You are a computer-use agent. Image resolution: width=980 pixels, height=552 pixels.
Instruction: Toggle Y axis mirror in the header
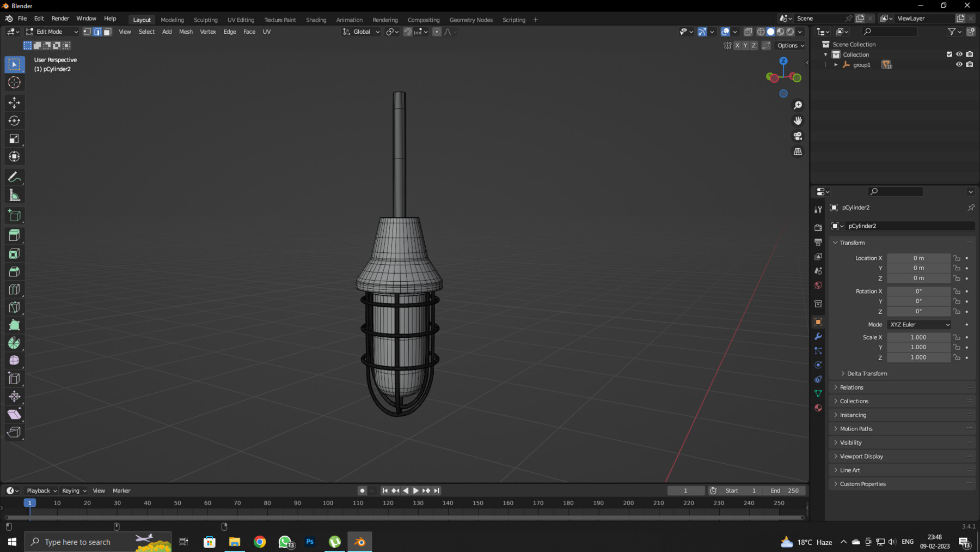tap(745, 45)
